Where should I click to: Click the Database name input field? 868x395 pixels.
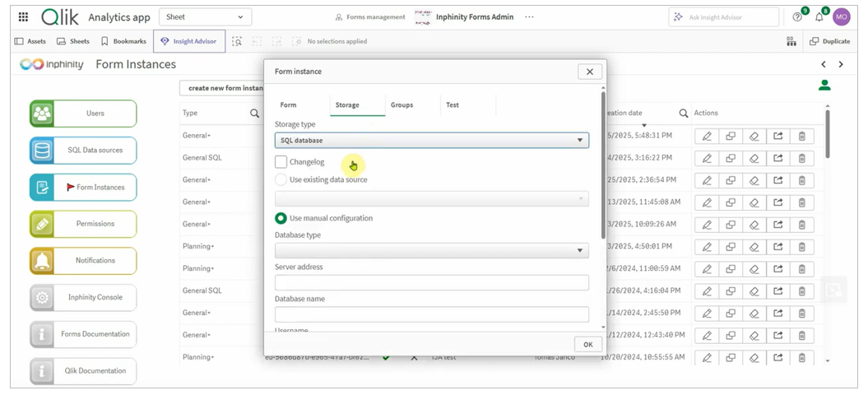(x=432, y=314)
